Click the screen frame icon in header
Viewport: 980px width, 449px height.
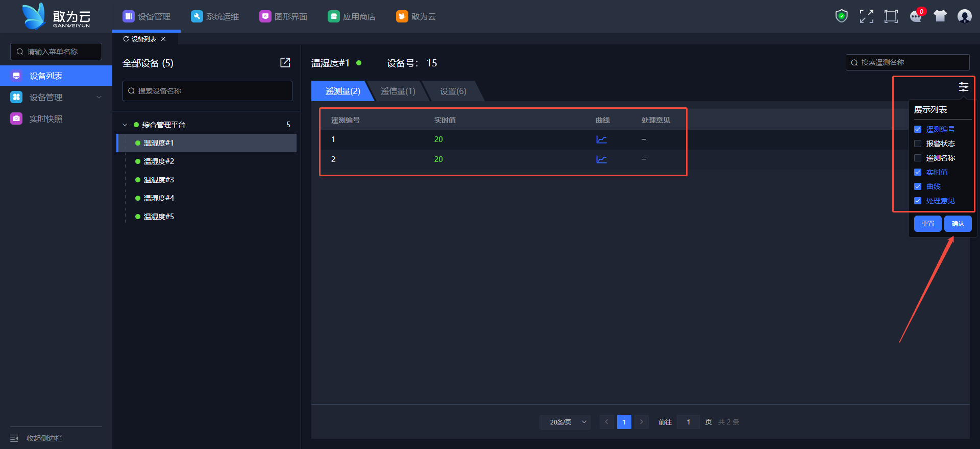click(x=891, y=16)
